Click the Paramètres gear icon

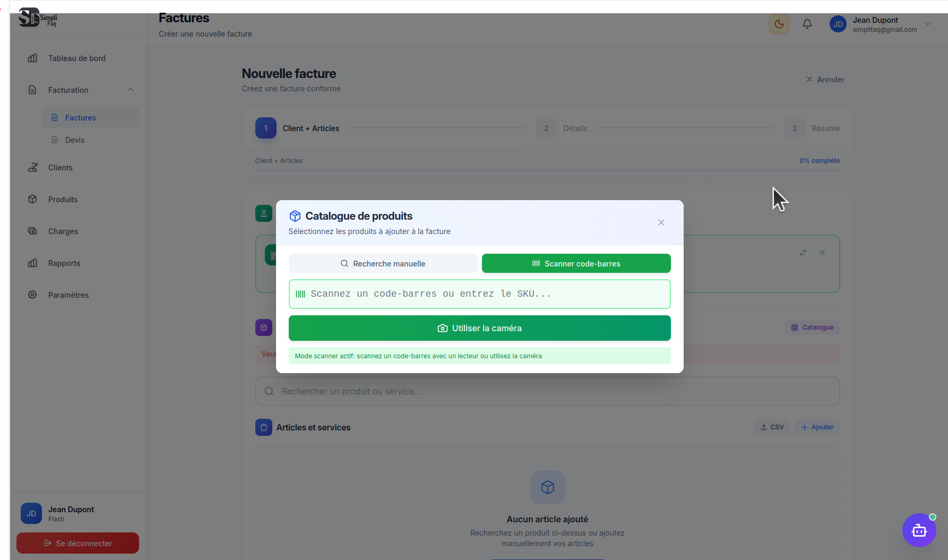[32, 295]
